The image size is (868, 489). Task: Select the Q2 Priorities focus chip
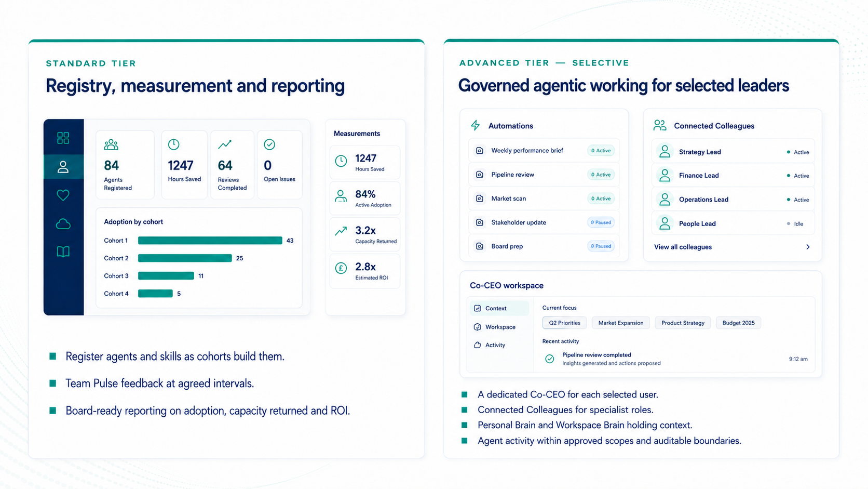(x=564, y=323)
